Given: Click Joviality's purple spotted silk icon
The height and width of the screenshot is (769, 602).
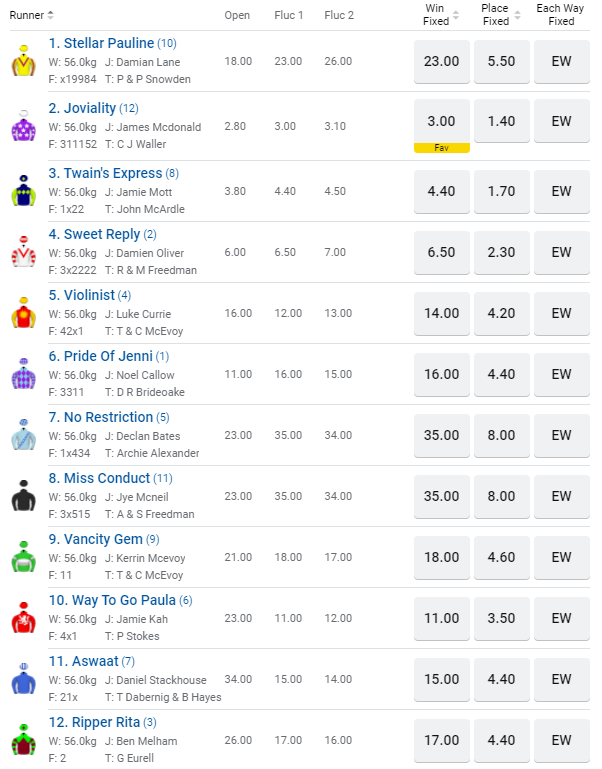Looking at the screenshot, I should (21, 127).
